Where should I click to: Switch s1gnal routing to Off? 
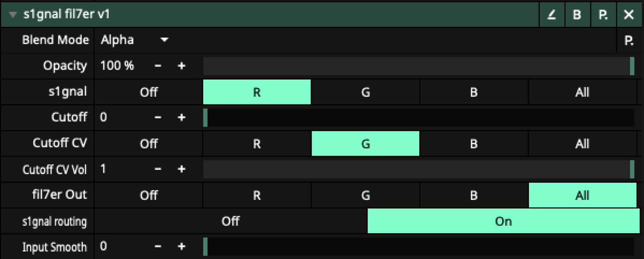pyautogui.click(x=230, y=221)
